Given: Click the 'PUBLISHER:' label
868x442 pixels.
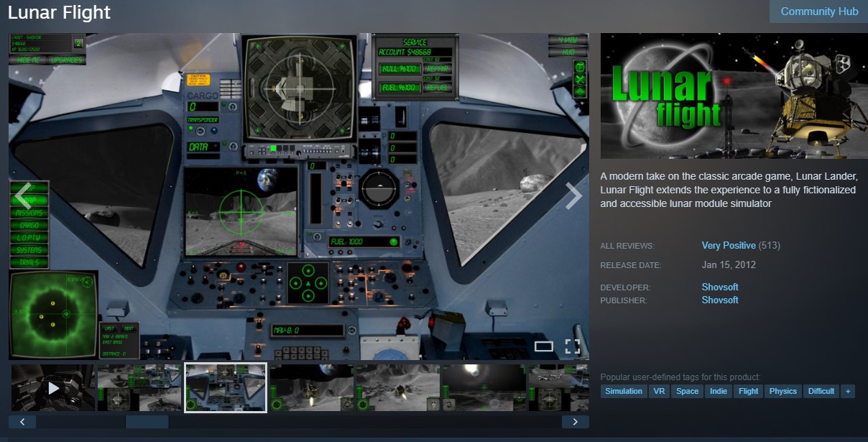Looking at the screenshot, I should (x=624, y=300).
